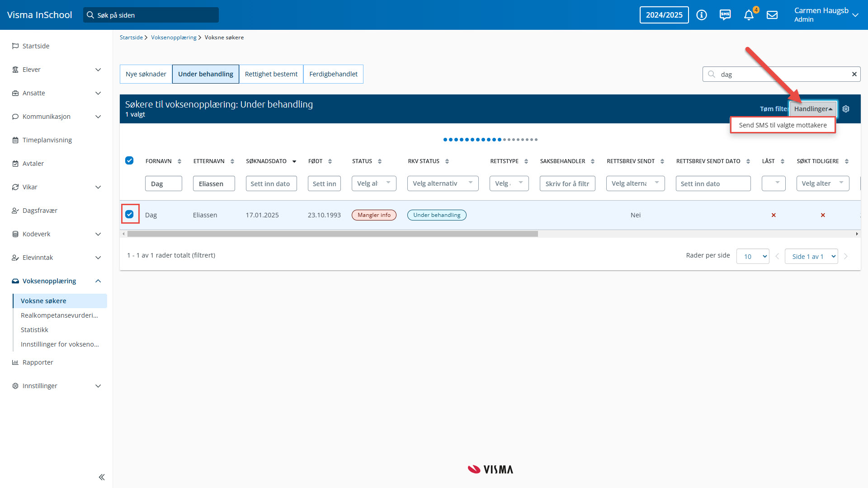Open Rader per side dropdown
The width and height of the screenshot is (868, 488).
click(x=753, y=256)
